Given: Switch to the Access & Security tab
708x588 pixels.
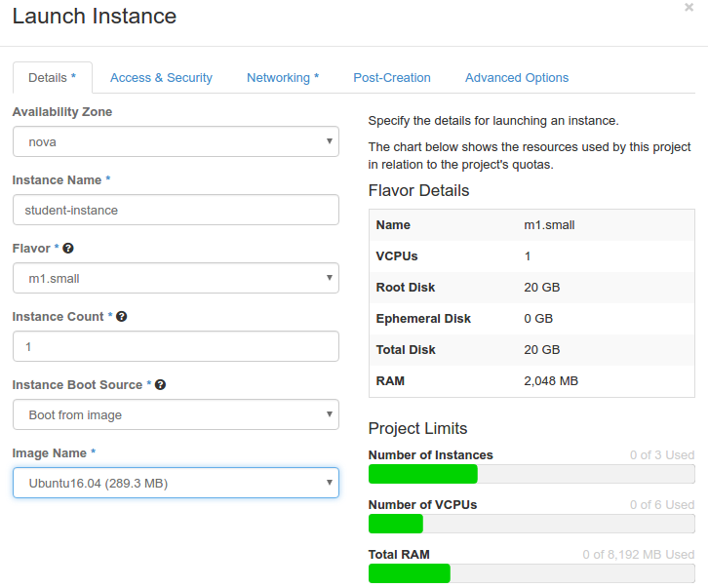Looking at the screenshot, I should 161,78.
